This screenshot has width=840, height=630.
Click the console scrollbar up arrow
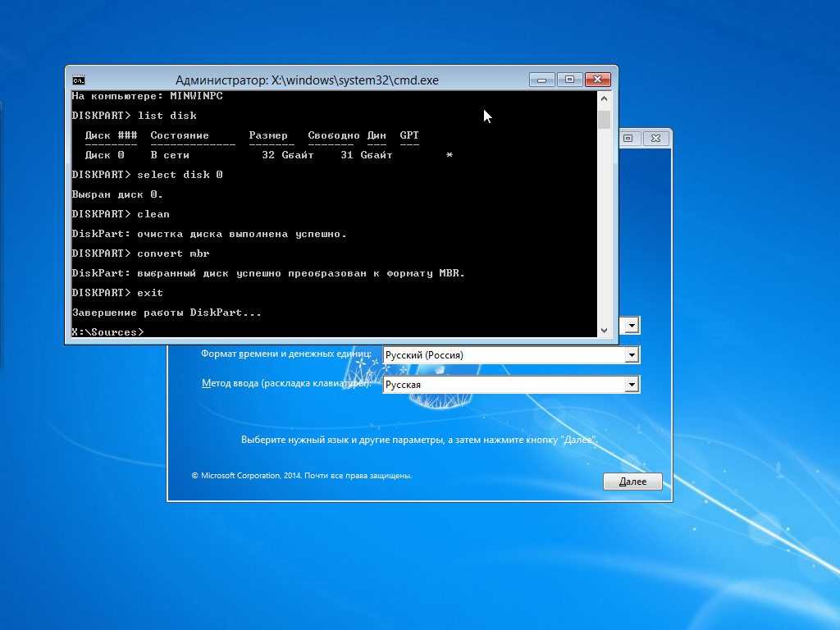coord(605,98)
